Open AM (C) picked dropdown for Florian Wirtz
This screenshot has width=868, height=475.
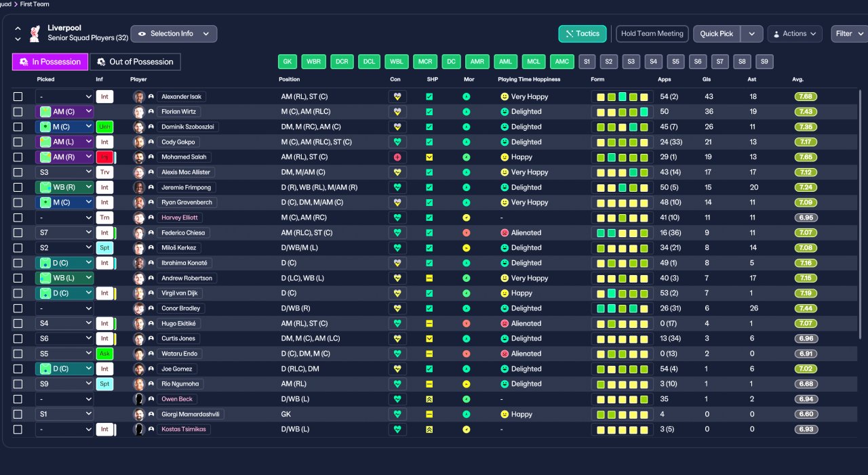tap(64, 112)
